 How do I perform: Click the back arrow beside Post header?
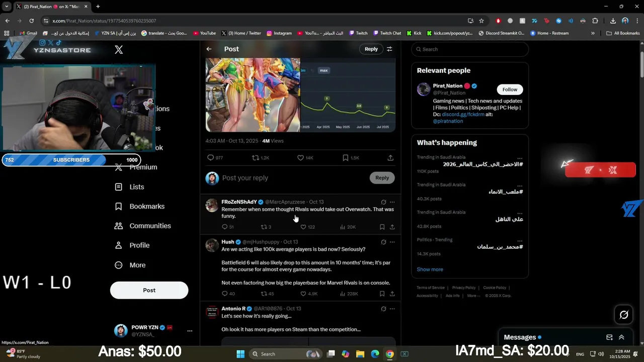[209, 49]
